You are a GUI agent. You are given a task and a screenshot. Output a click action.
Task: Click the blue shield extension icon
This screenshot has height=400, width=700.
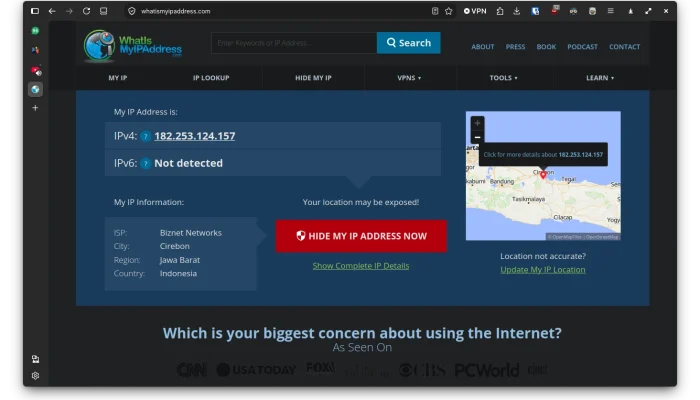[x=535, y=11]
